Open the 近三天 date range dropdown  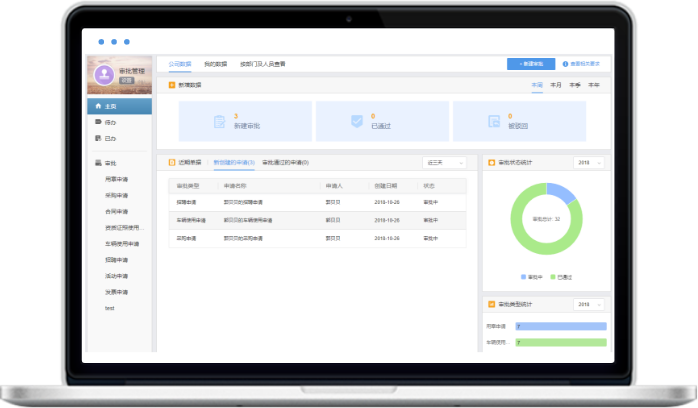444,163
